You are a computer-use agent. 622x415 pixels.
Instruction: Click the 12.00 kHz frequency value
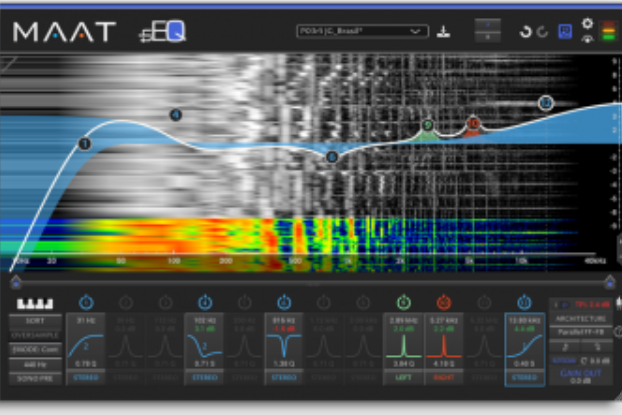click(x=524, y=320)
